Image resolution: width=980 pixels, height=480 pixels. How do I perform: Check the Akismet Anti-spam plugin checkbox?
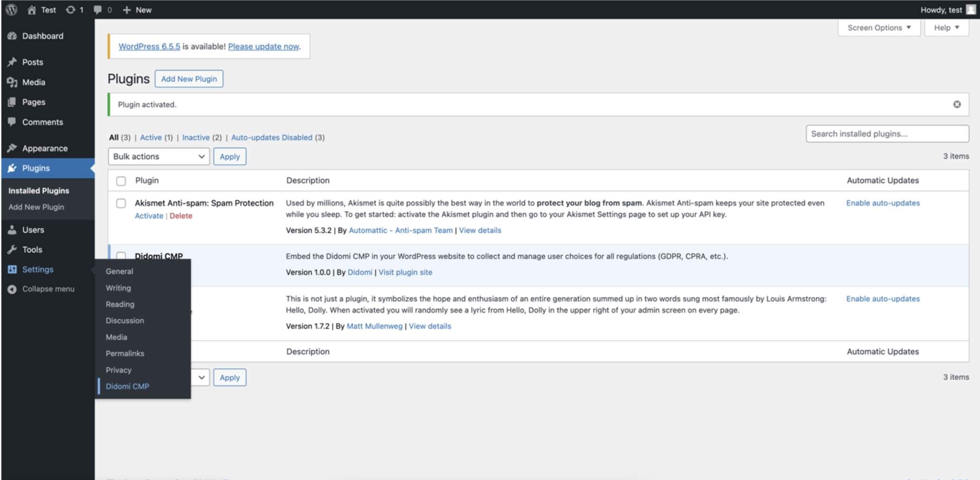pyautogui.click(x=121, y=203)
